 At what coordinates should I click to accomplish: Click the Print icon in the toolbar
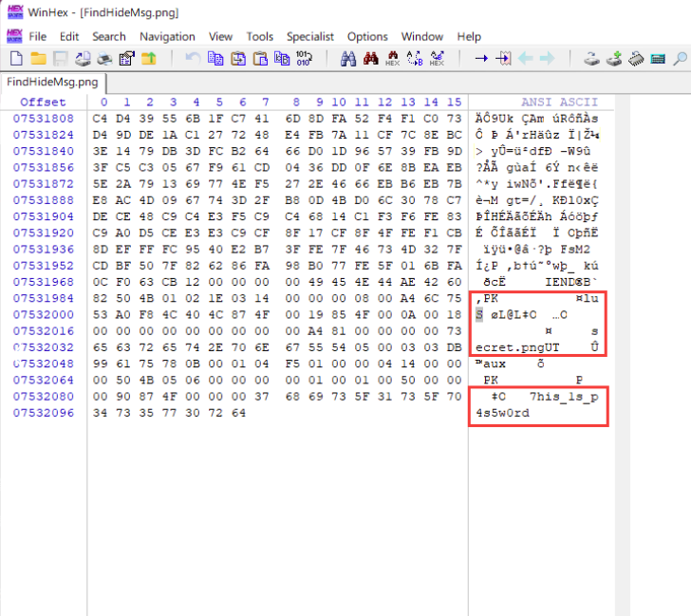coord(104,59)
